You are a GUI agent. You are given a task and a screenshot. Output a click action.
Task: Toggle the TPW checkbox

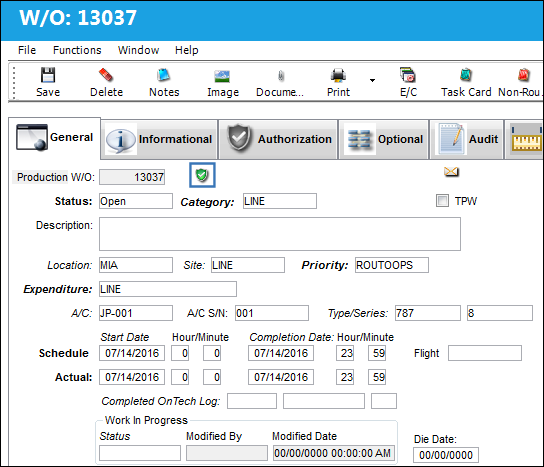442,201
